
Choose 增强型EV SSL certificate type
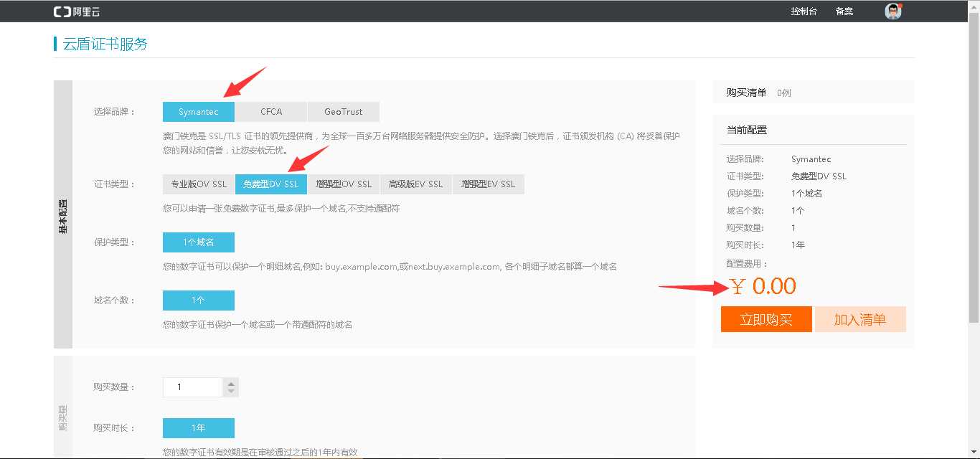pos(489,184)
